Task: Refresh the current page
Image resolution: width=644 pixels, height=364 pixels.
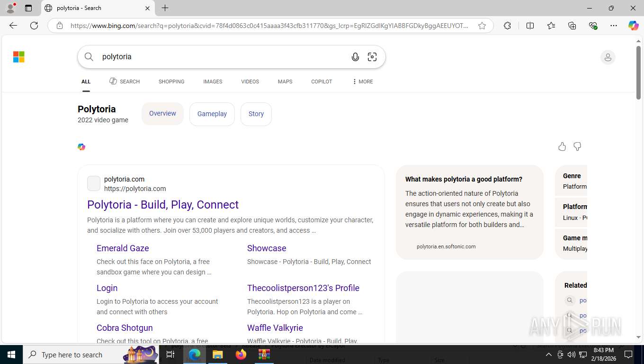Action: coord(34,26)
